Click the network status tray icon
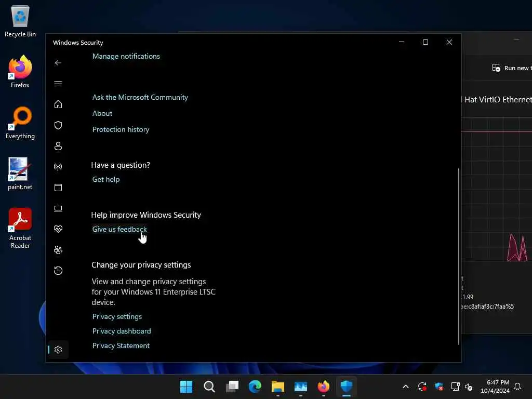 (x=455, y=387)
